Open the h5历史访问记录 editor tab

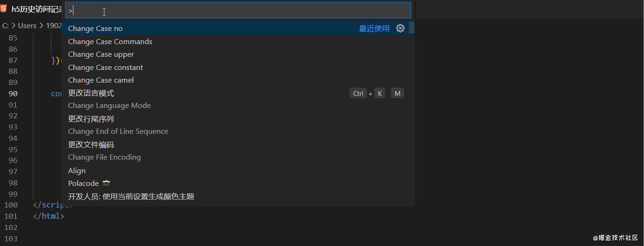point(32,9)
